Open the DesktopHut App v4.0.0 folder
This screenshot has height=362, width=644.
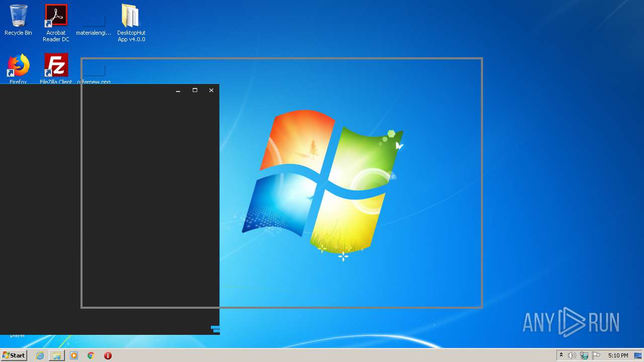pyautogui.click(x=131, y=23)
